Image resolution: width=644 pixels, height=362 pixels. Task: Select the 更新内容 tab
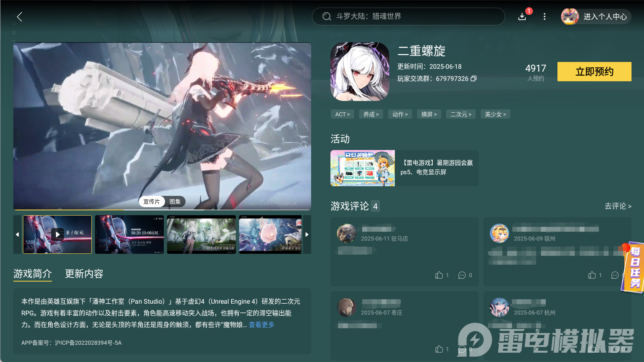[84, 274]
